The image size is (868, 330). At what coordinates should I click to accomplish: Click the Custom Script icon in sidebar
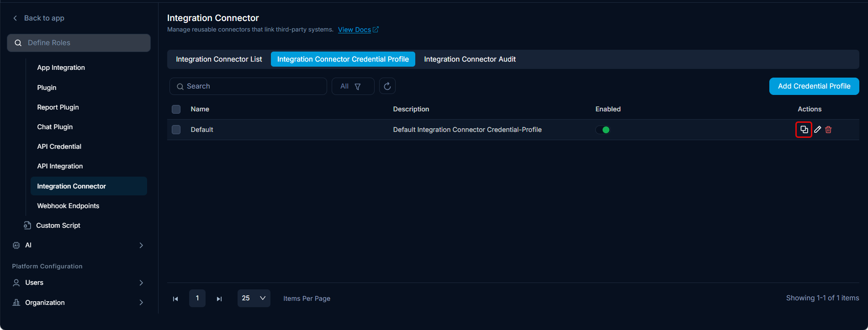27,225
